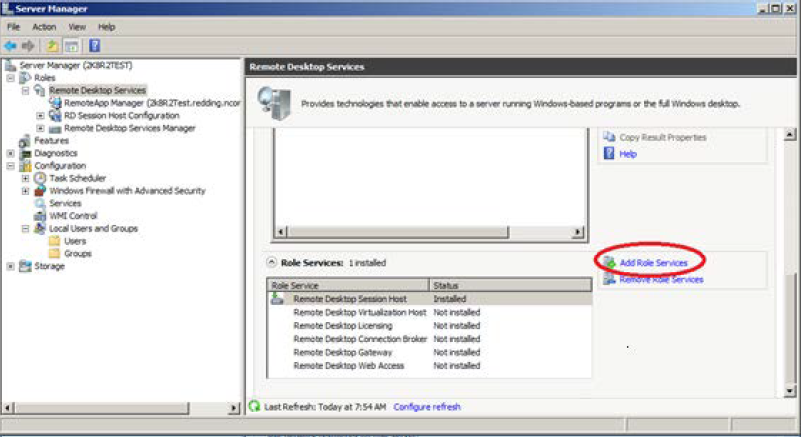Open the Help menu
The height and width of the screenshot is (439, 801).
[x=107, y=27]
